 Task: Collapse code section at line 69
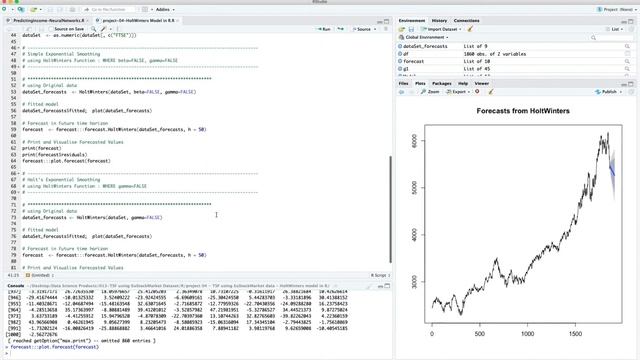(x=18, y=192)
